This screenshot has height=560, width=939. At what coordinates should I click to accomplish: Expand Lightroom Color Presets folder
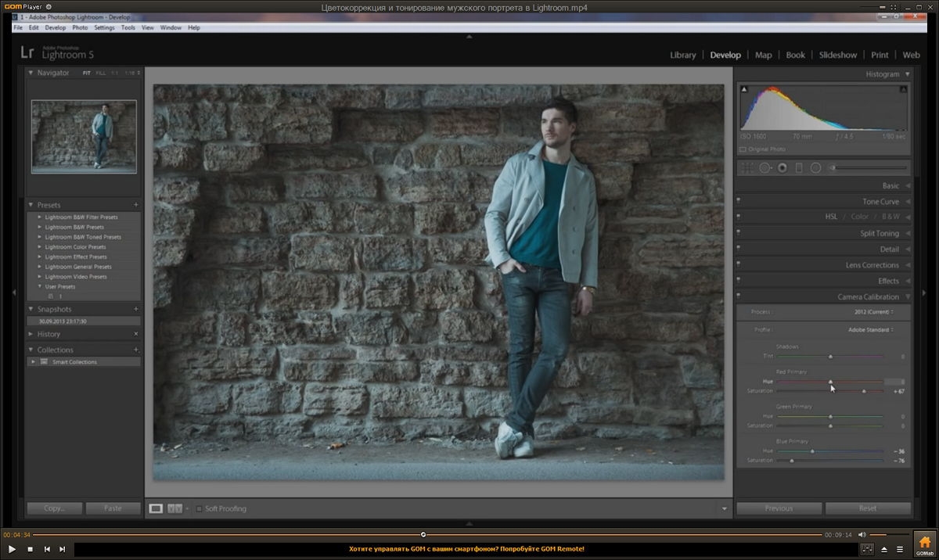[x=39, y=247]
